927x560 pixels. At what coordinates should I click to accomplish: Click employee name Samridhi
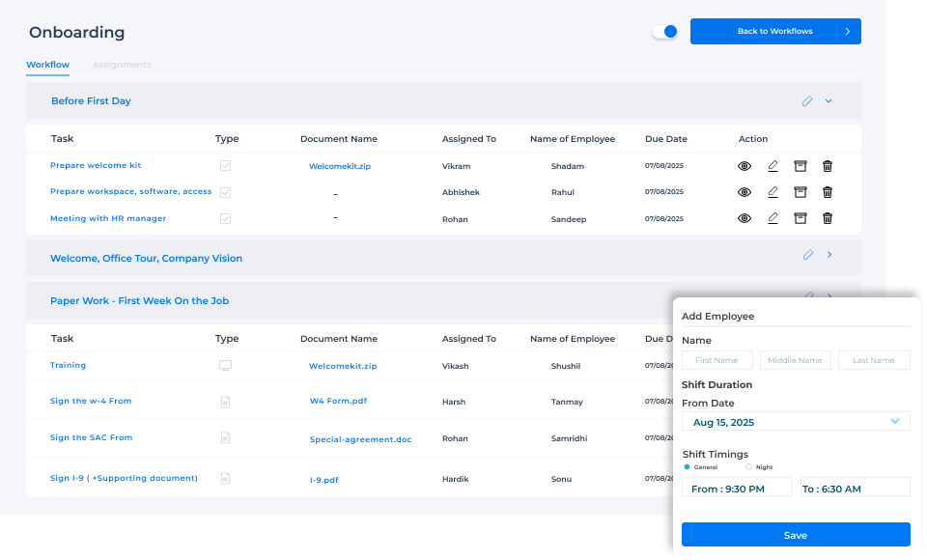click(570, 438)
